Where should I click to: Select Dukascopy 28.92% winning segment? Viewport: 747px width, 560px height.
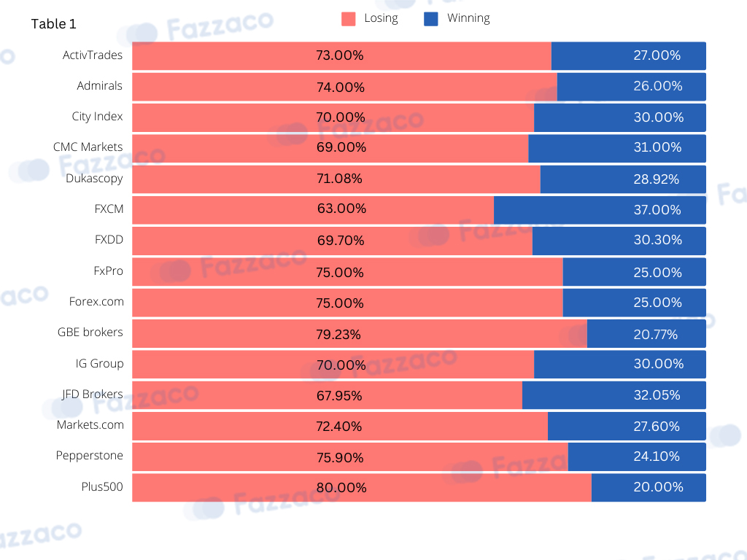coord(623,179)
